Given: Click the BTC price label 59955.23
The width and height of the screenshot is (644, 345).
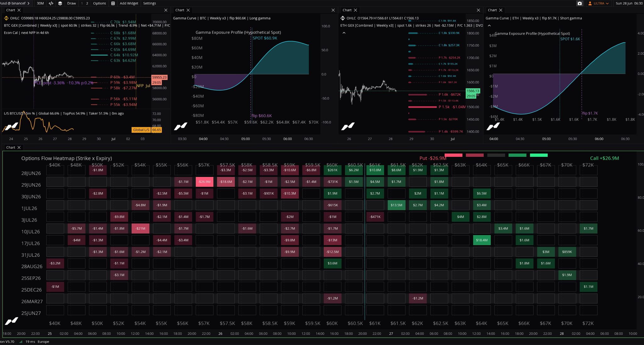Looking at the screenshot, I should click(x=159, y=77).
